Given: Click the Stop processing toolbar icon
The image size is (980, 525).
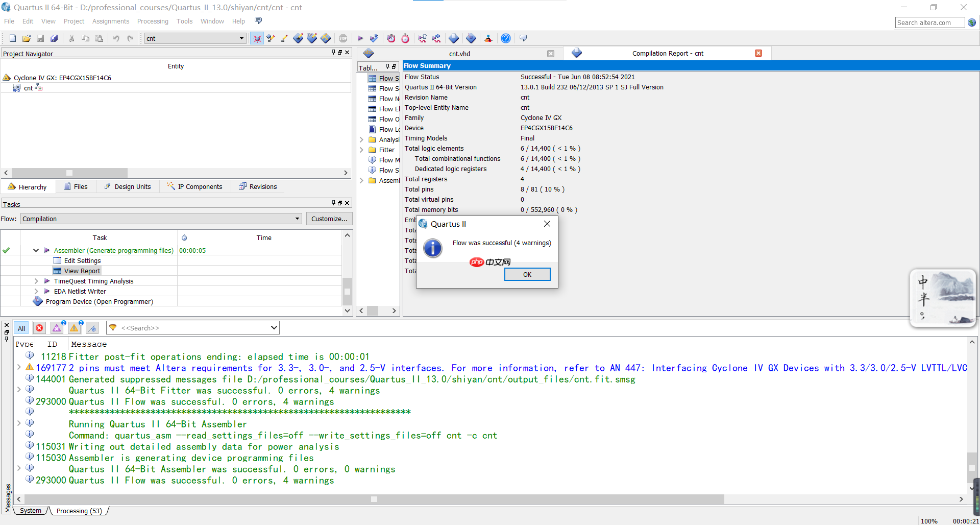Looking at the screenshot, I should point(343,38).
